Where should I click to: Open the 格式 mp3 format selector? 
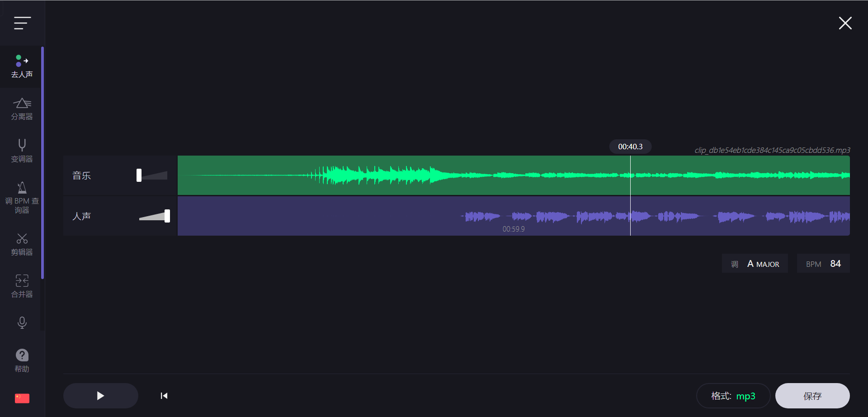(x=733, y=396)
